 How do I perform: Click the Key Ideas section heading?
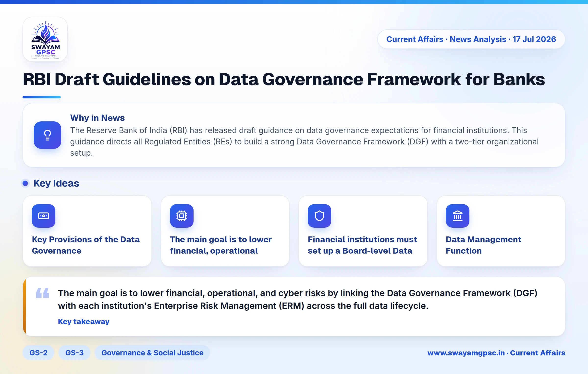(x=56, y=183)
